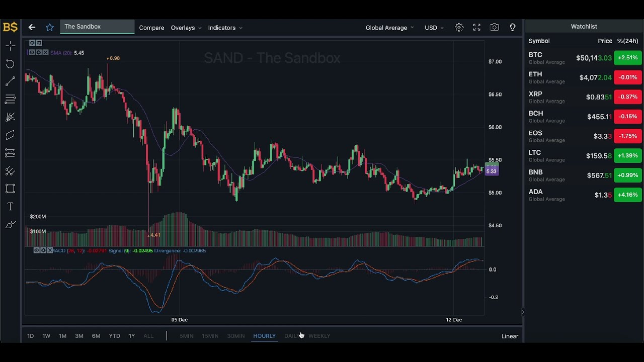Open MACD indicator settings gear

pos(43,250)
